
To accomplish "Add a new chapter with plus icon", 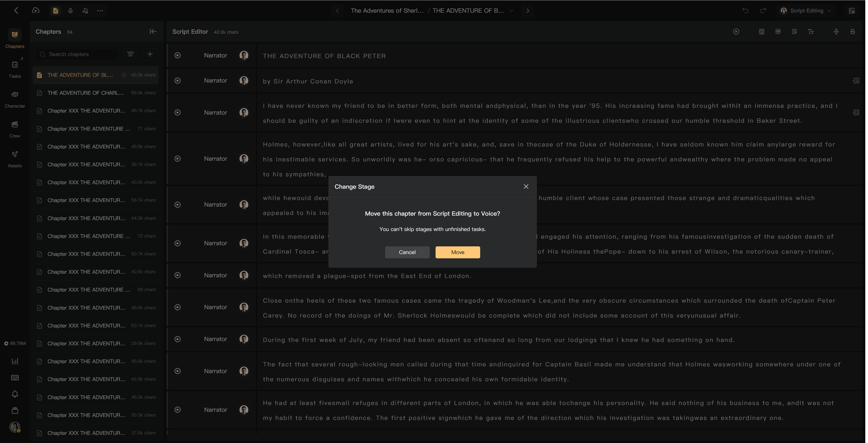I will click(150, 54).
